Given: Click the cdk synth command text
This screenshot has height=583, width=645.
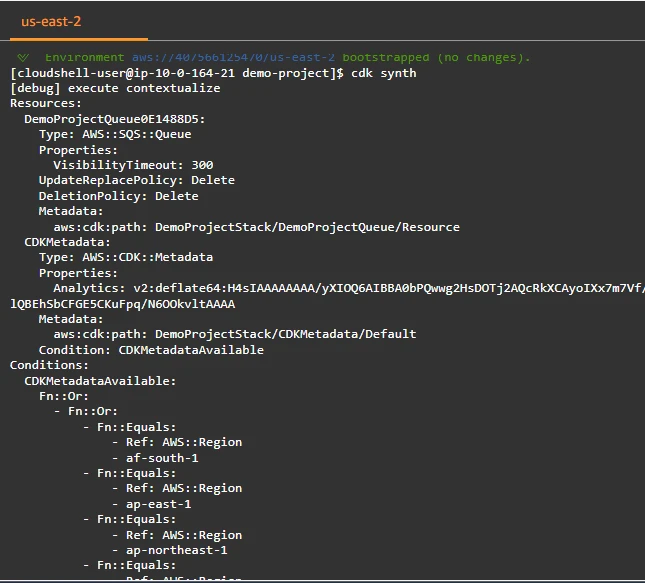Looking at the screenshot, I should coord(384,73).
